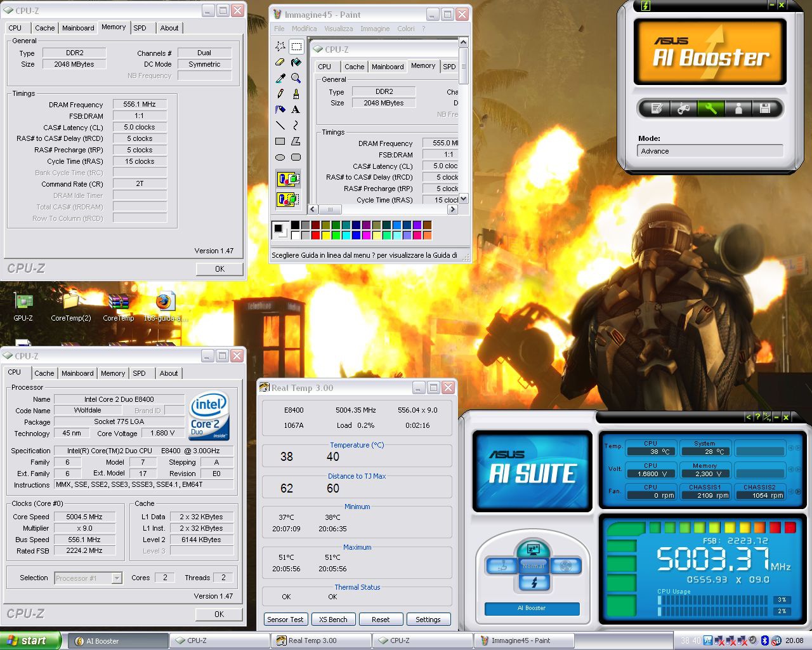Viewport: 812px width, 650px height.
Task: Switch to AI Booster taskbar button
Action: [x=118, y=640]
